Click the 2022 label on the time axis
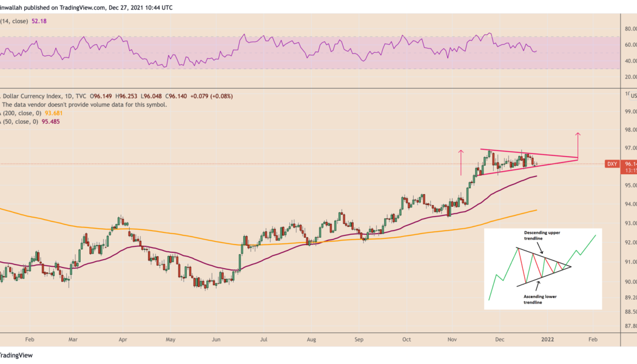 [546, 342]
